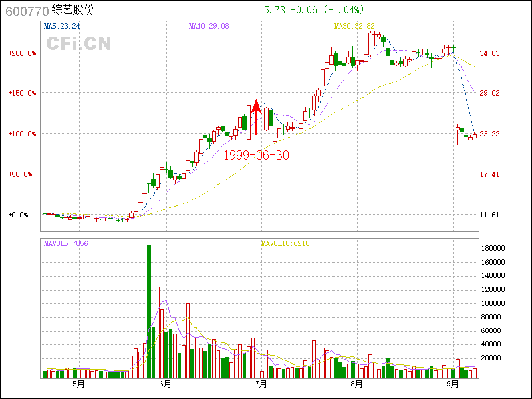The image size is (532, 399).
Task: Click the CFi.CN watermark logo
Action: pos(78,43)
